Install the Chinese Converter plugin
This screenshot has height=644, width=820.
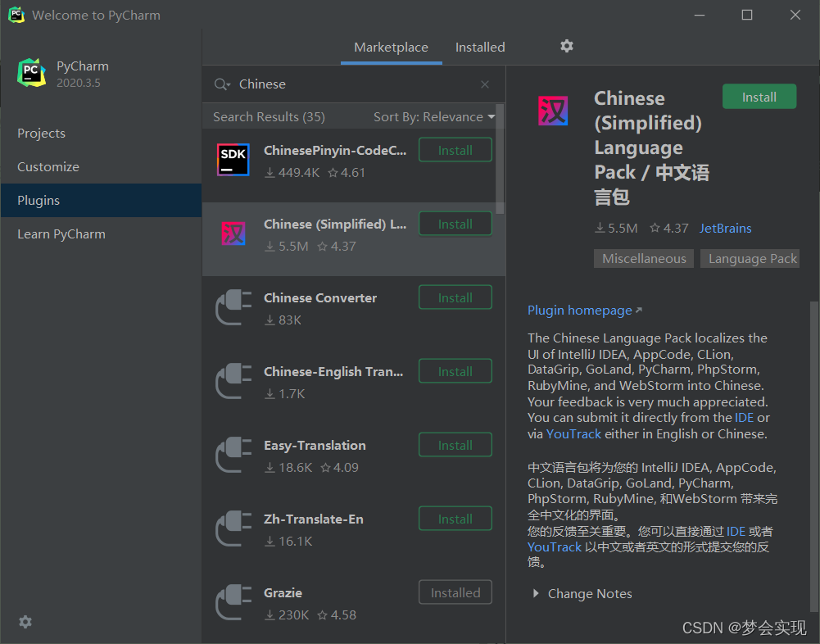(x=455, y=297)
